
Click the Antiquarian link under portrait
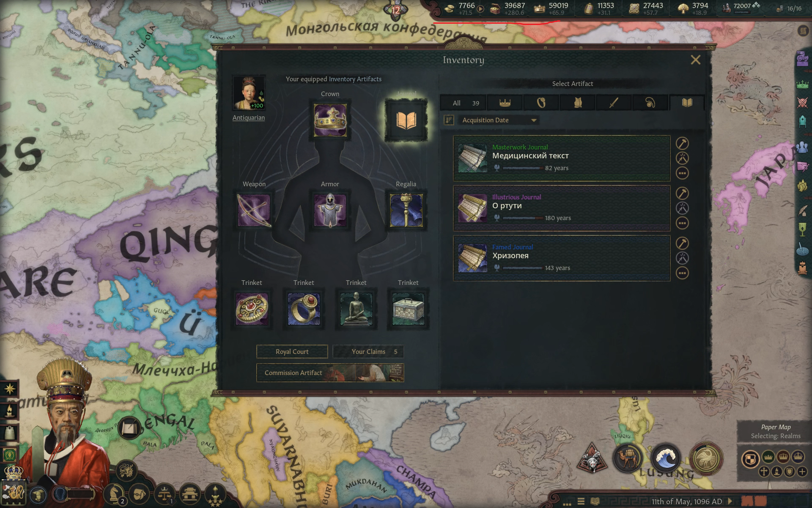click(249, 118)
